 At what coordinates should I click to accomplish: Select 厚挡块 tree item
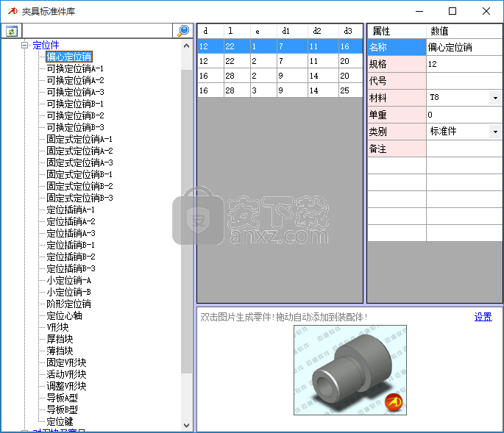coord(60,339)
